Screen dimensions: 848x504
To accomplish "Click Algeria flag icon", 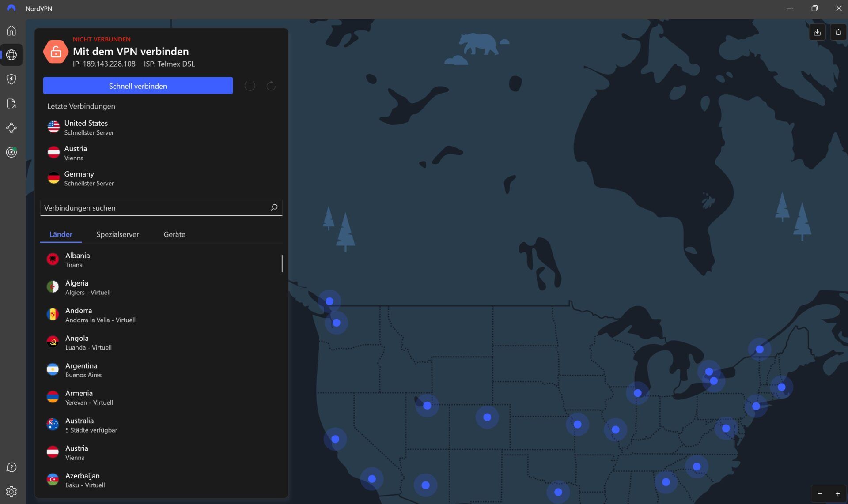I will [x=53, y=287].
